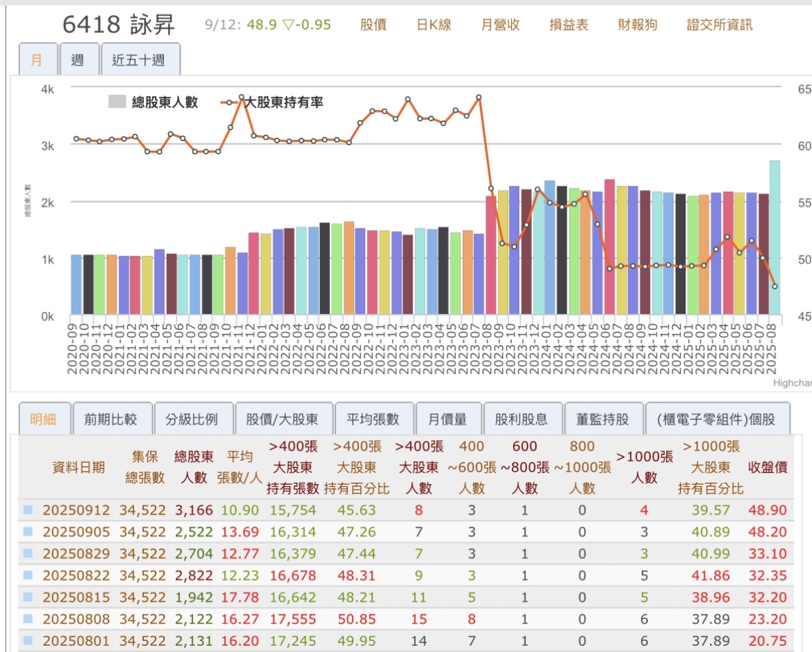Open 證交所資訊 link in header

[x=720, y=25]
